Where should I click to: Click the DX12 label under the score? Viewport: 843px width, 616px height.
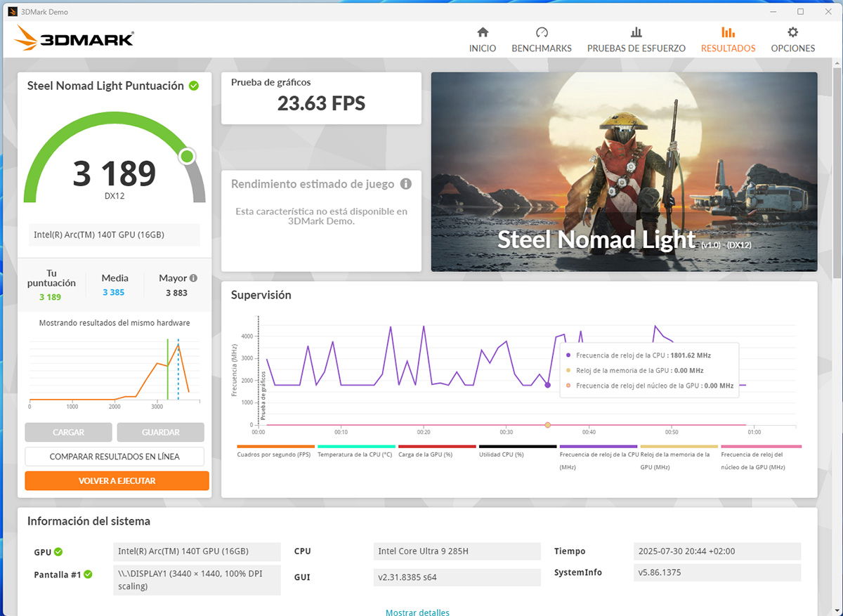tap(115, 196)
